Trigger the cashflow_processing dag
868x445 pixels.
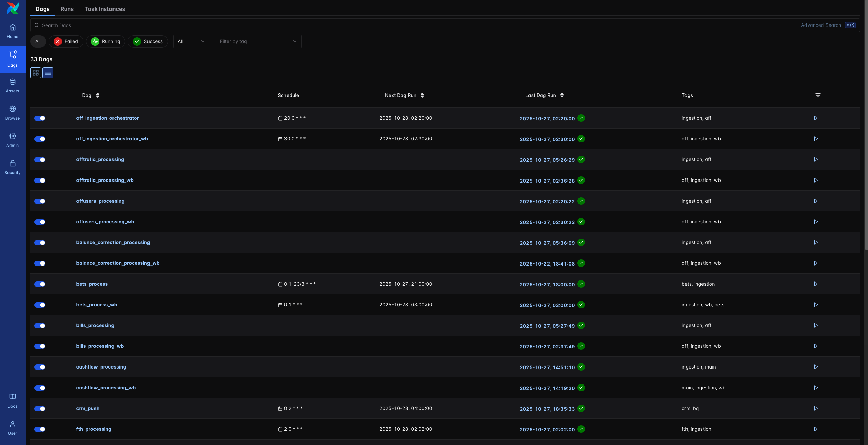pyautogui.click(x=816, y=367)
